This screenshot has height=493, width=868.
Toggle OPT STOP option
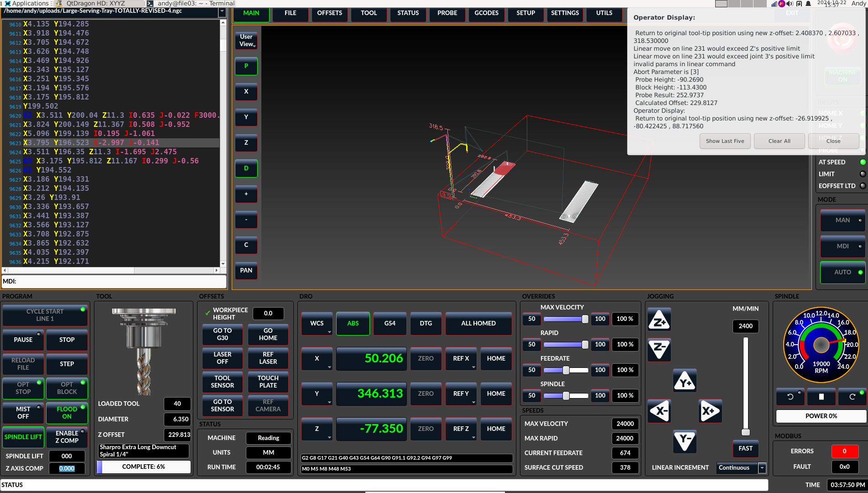(x=23, y=388)
